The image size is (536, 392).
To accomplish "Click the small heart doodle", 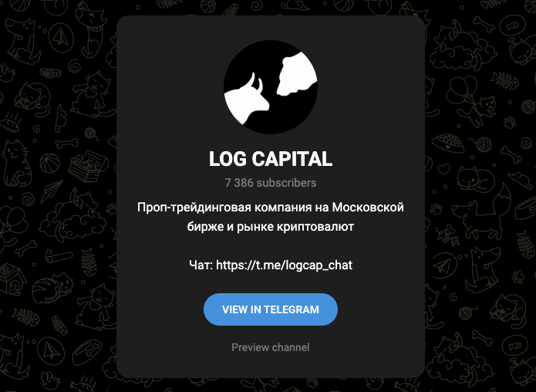I will 444,168.
